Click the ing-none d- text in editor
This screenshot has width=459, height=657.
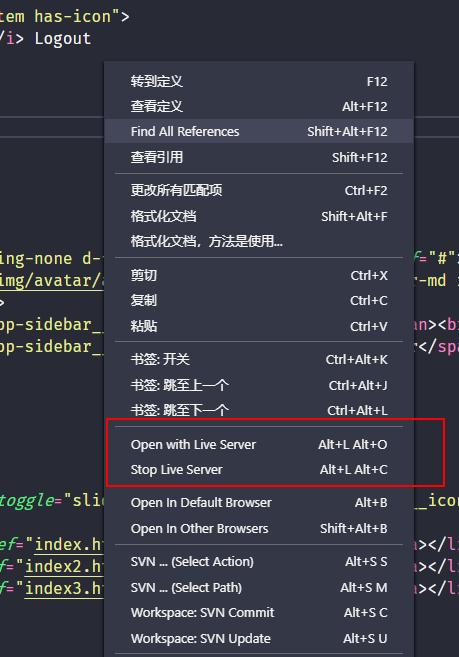(x=51, y=259)
